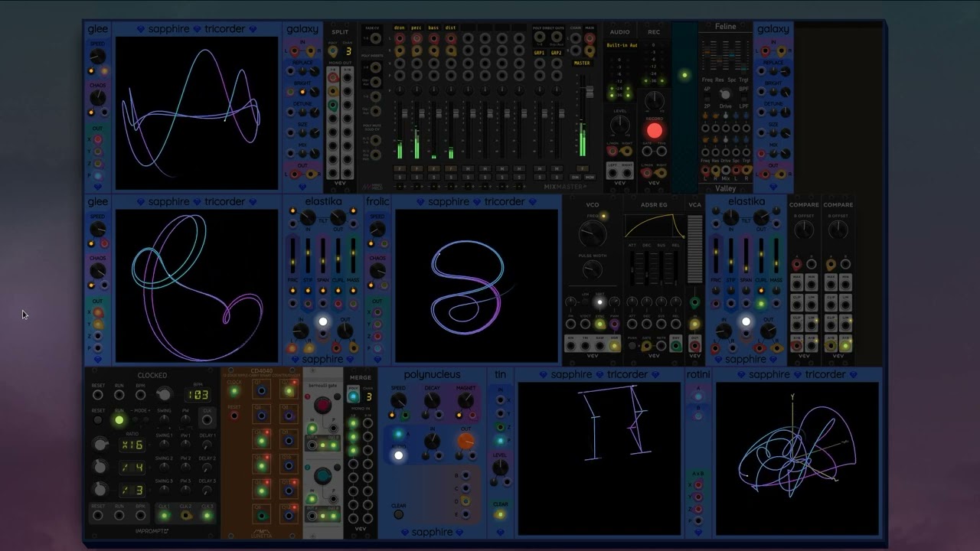Move the drcn channel fader on MixMaster
The height and width of the screenshot is (551, 980).
click(405, 112)
